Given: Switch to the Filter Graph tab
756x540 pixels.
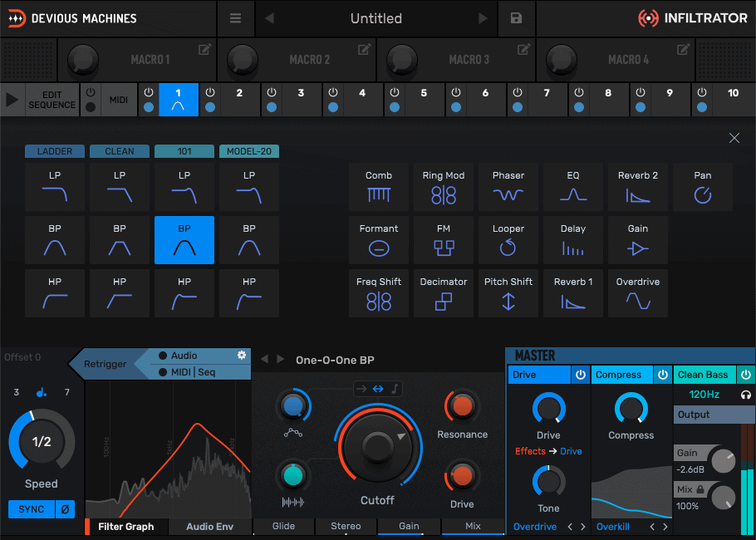Looking at the screenshot, I should [125, 527].
